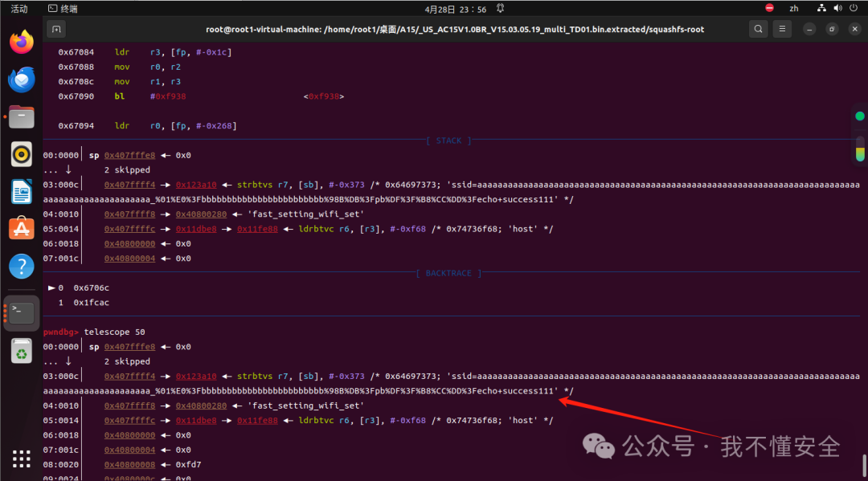Maximize the terminal window

832,29
